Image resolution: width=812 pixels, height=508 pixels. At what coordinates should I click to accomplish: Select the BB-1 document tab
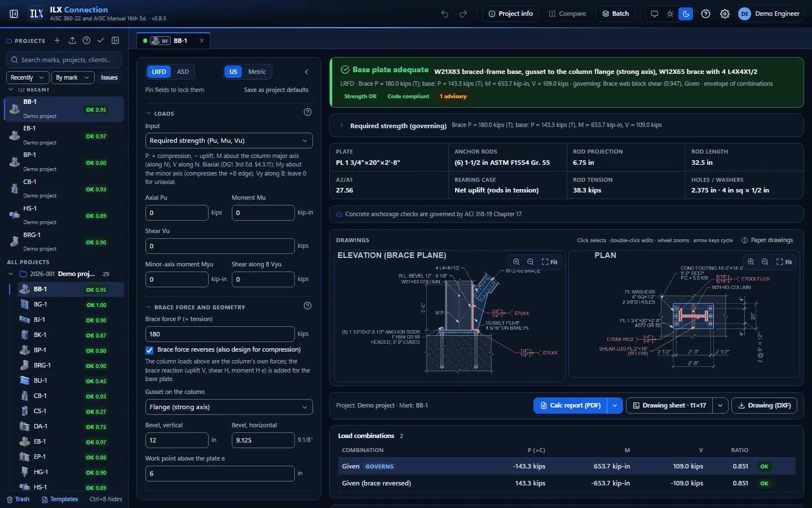174,41
